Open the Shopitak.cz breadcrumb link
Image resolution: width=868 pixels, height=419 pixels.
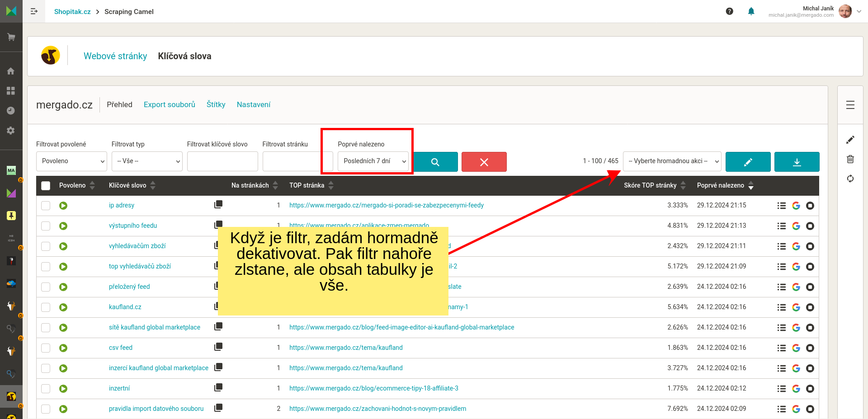72,12
